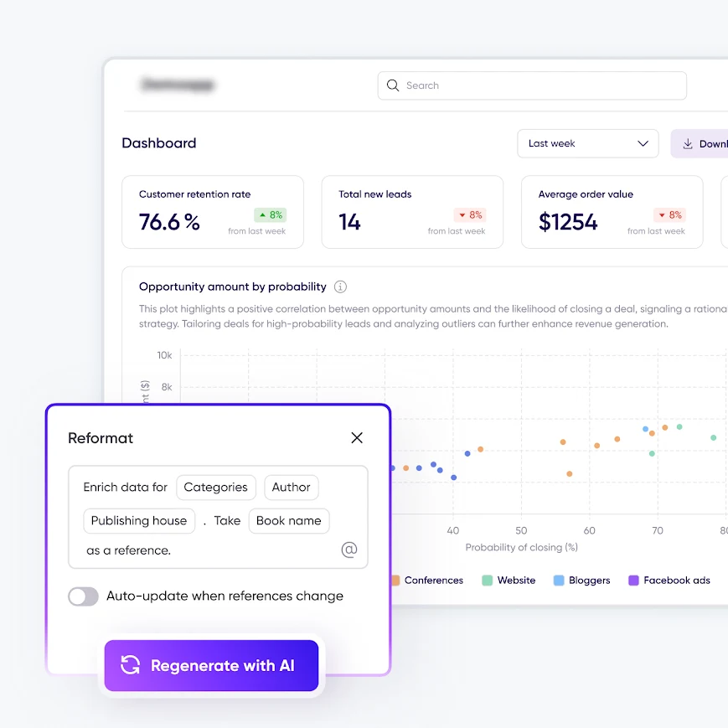Toggle Auto-update when references change switch
This screenshot has height=728, width=728.
84,596
